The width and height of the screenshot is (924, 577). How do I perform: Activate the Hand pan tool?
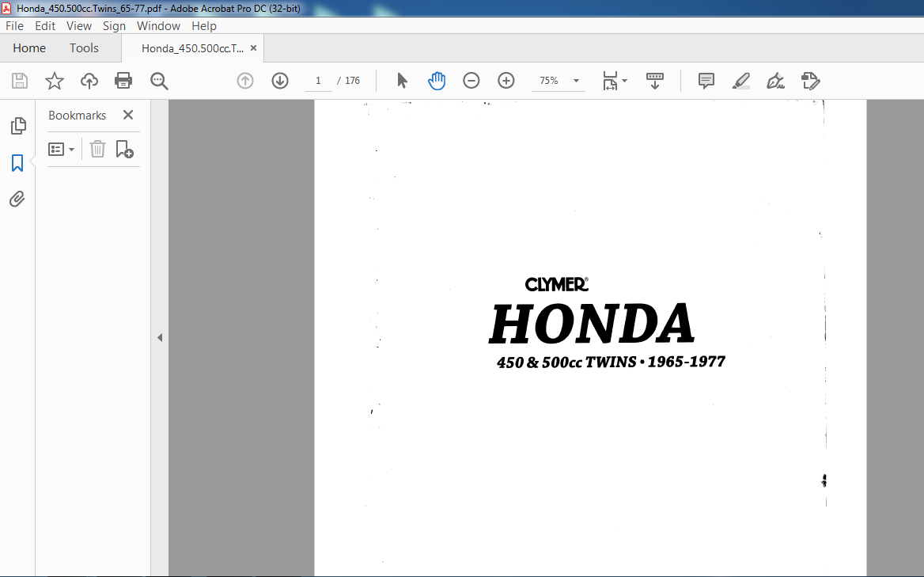click(437, 81)
